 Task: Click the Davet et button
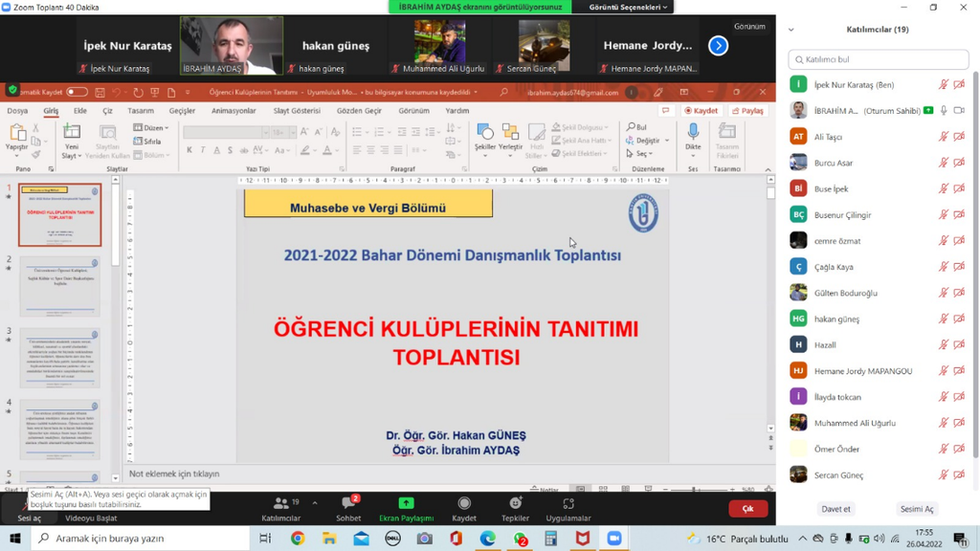click(x=835, y=508)
